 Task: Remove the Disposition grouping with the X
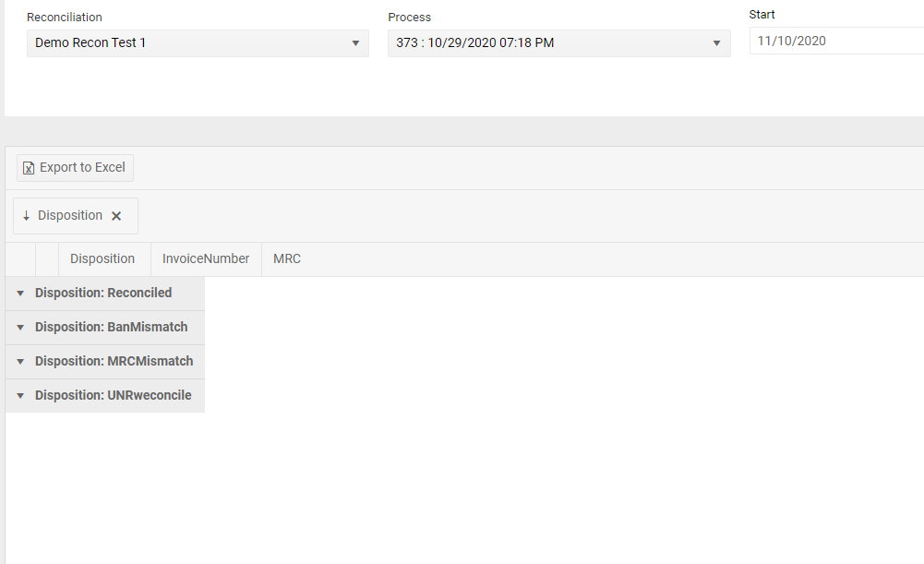point(116,216)
